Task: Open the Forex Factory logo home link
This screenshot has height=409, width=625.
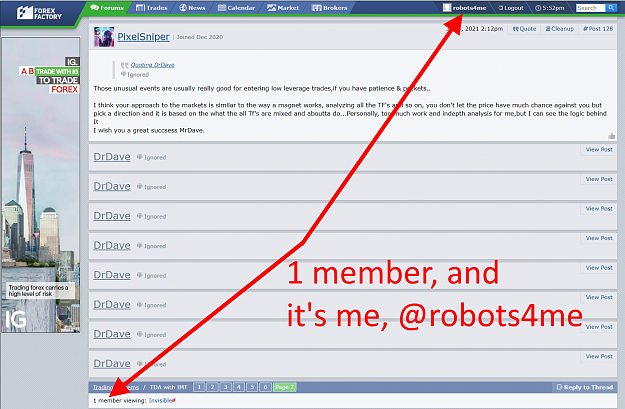Action: point(39,13)
